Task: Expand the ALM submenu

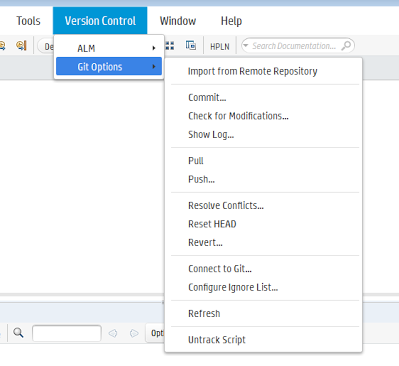Action: click(109, 48)
